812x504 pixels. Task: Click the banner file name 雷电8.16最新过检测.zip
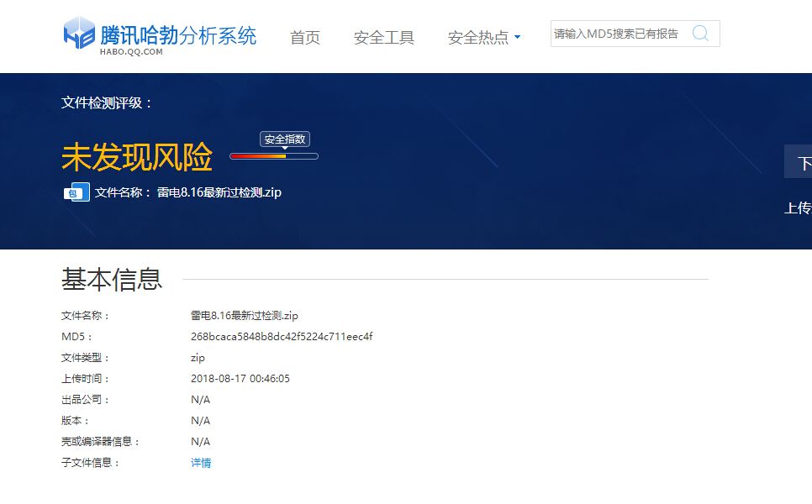coord(219,192)
